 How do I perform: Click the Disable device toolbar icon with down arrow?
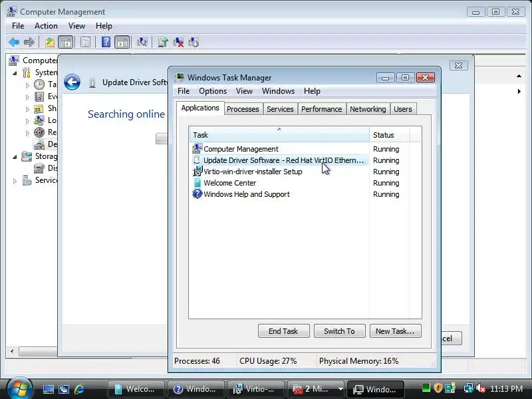coord(194,43)
